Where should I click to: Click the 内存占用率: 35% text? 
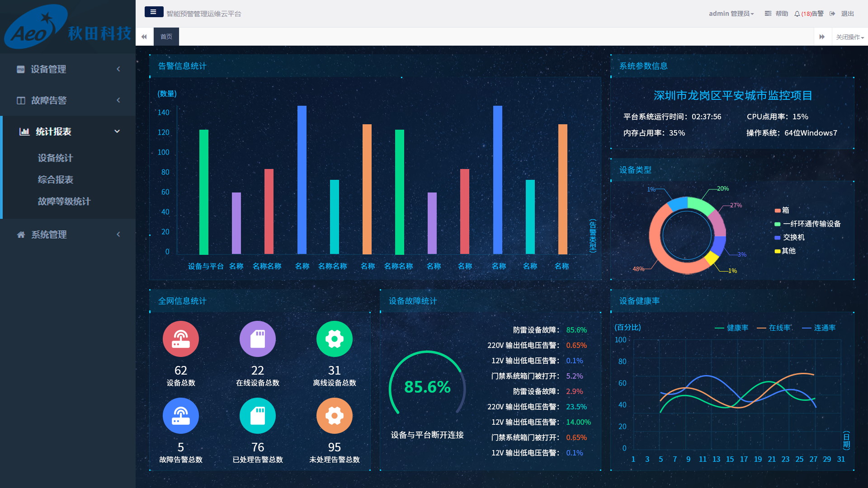[x=654, y=133]
